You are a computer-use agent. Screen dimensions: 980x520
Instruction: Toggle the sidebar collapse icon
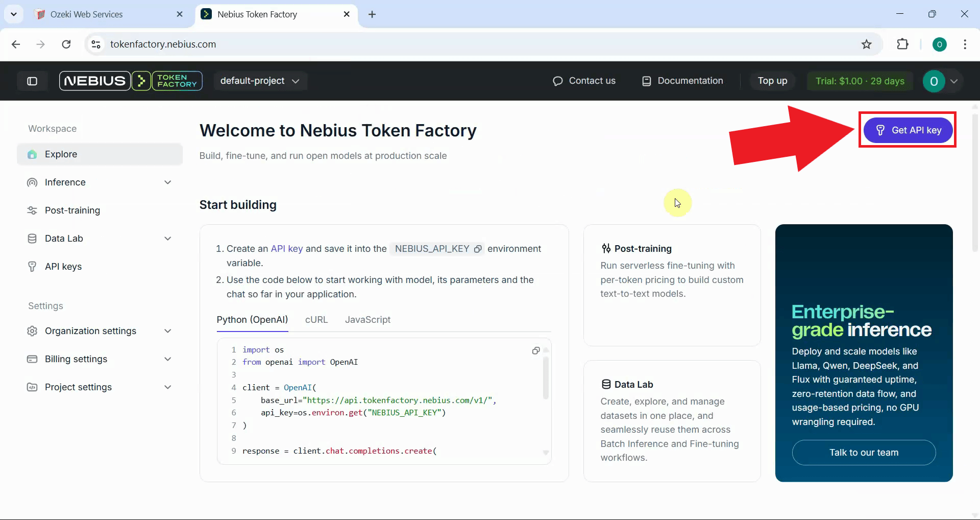[32, 81]
